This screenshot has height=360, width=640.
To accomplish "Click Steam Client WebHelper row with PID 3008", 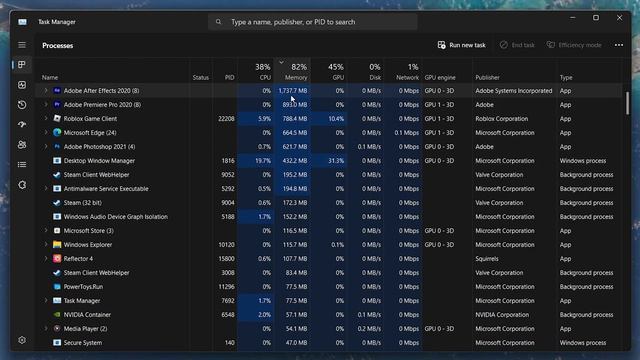I will click(x=329, y=273).
